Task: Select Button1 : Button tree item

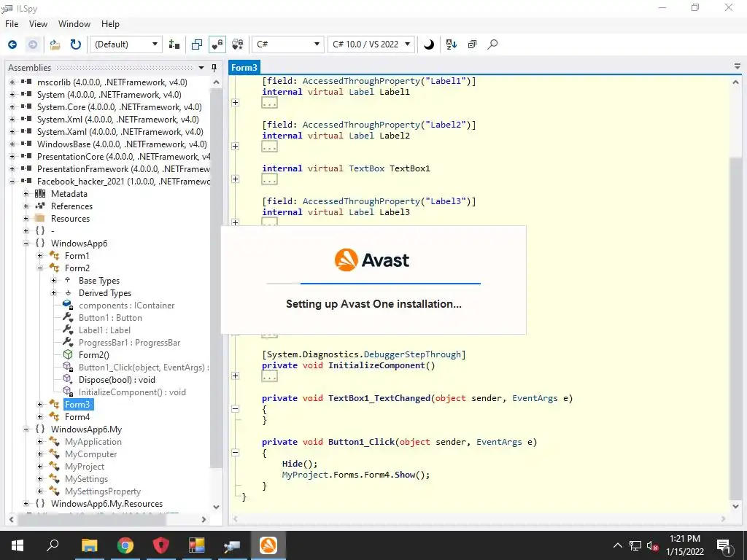Action: pos(110,318)
